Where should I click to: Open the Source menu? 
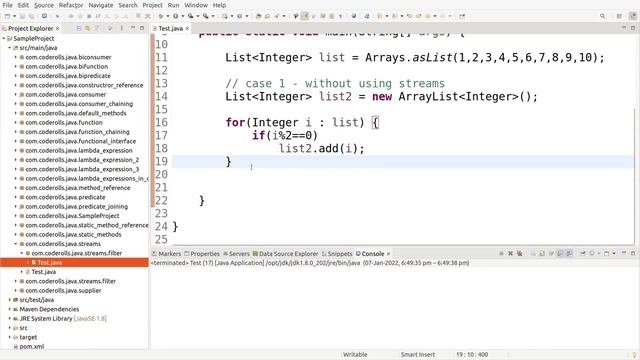(x=44, y=5)
